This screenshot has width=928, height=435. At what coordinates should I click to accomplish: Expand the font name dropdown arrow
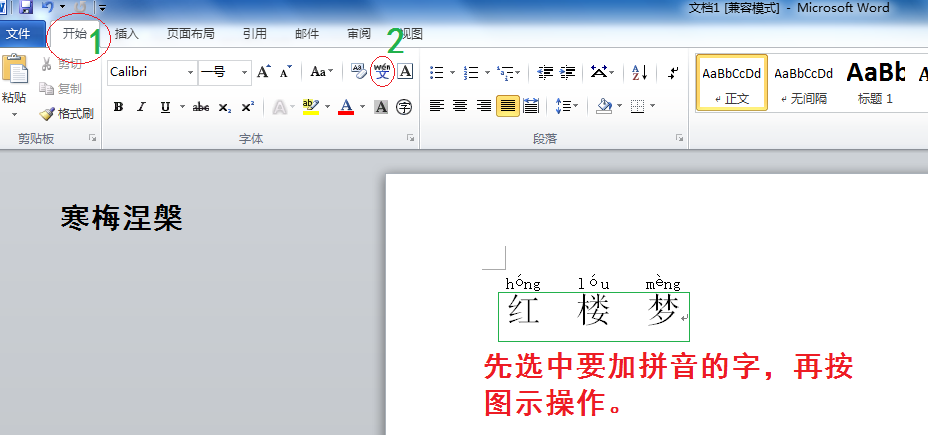coord(191,73)
